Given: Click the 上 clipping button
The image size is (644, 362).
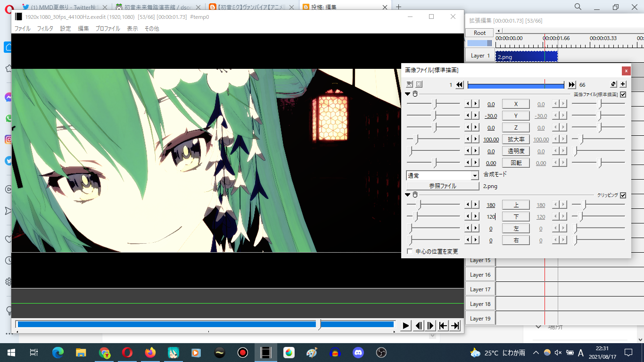Looking at the screenshot, I should click(x=516, y=205).
